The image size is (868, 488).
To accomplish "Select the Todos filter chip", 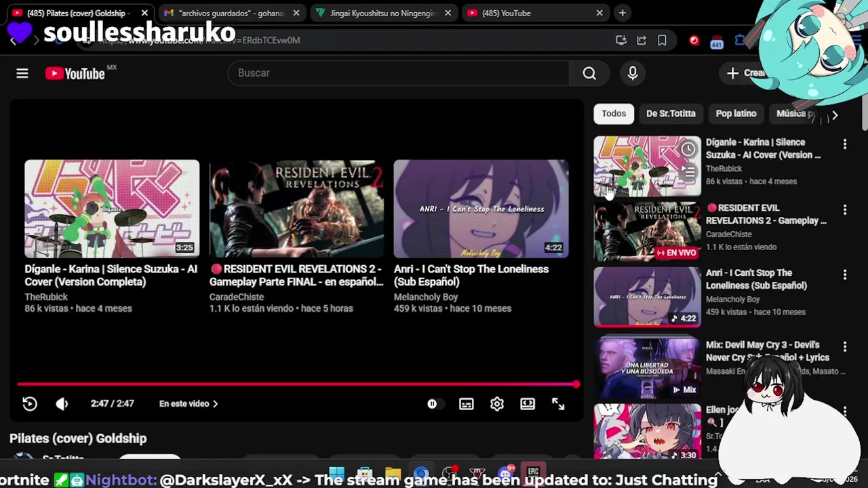I will coord(614,114).
